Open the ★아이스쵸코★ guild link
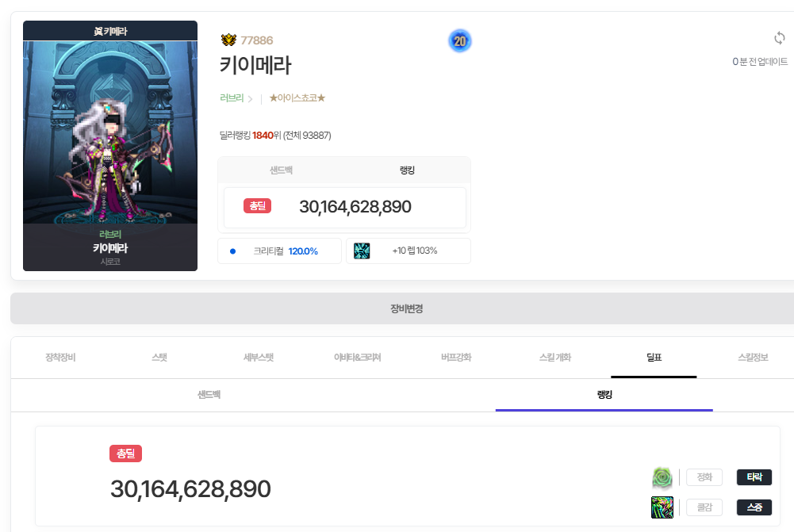This screenshot has height=532, width=794. click(x=297, y=98)
